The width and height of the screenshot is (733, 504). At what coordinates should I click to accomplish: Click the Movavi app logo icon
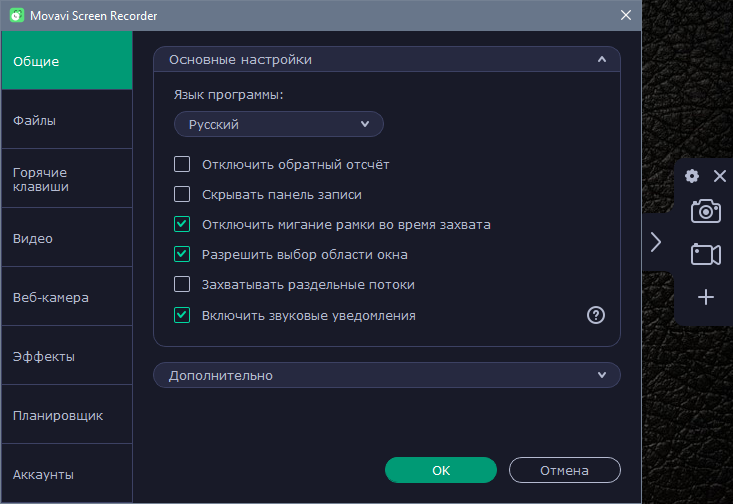(x=17, y=15)
